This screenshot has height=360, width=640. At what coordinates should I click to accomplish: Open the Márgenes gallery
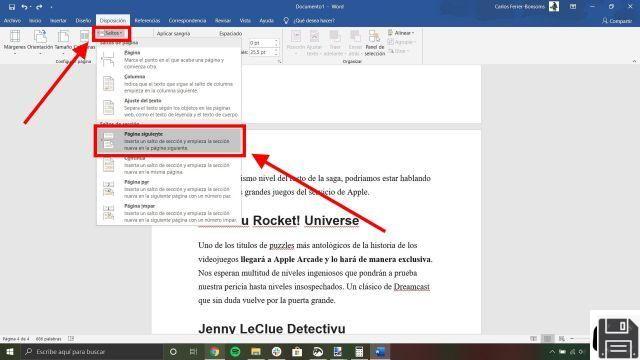point(15,41)
